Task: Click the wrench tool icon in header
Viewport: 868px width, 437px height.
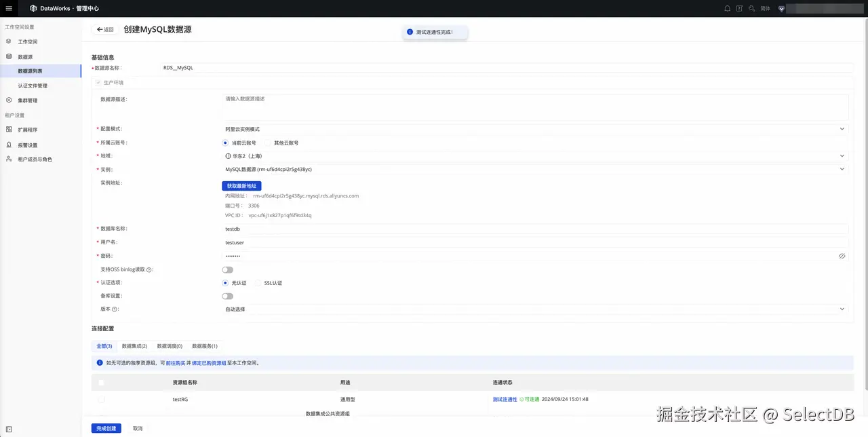Action: coord(751,8)
